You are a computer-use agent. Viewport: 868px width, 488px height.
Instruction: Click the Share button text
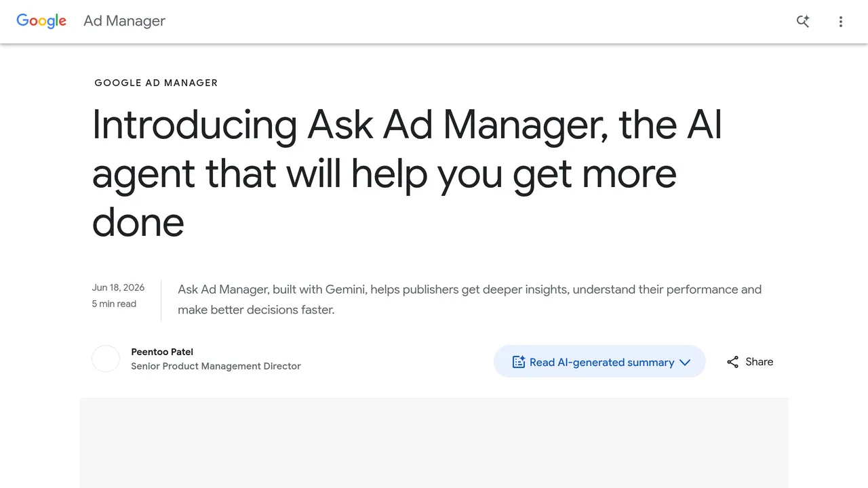point(759,362)
